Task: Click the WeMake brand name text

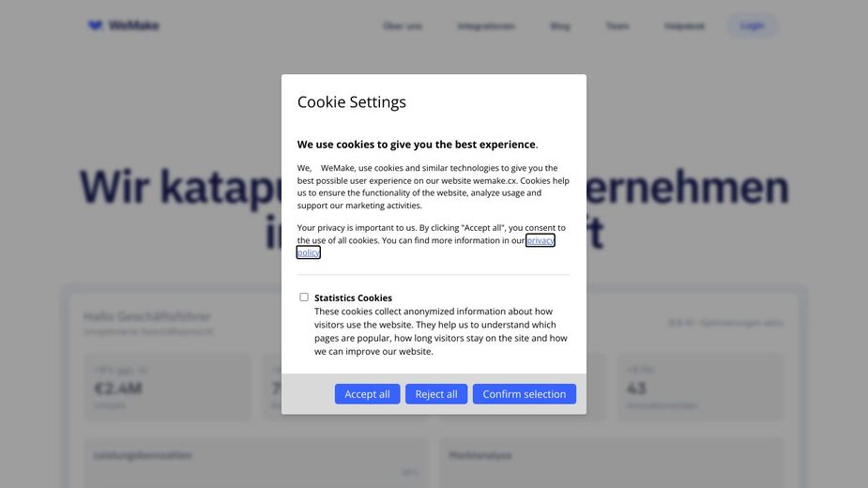Action: [133, 25]
